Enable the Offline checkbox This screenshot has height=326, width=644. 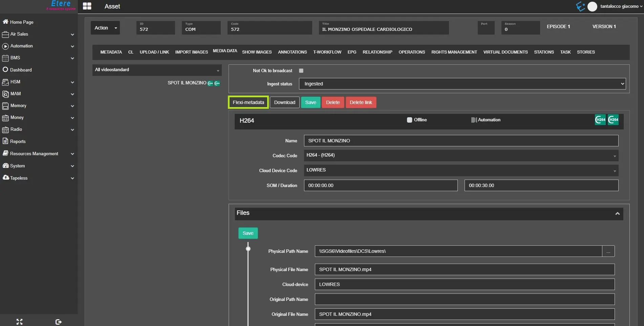(x=409, y=120)
